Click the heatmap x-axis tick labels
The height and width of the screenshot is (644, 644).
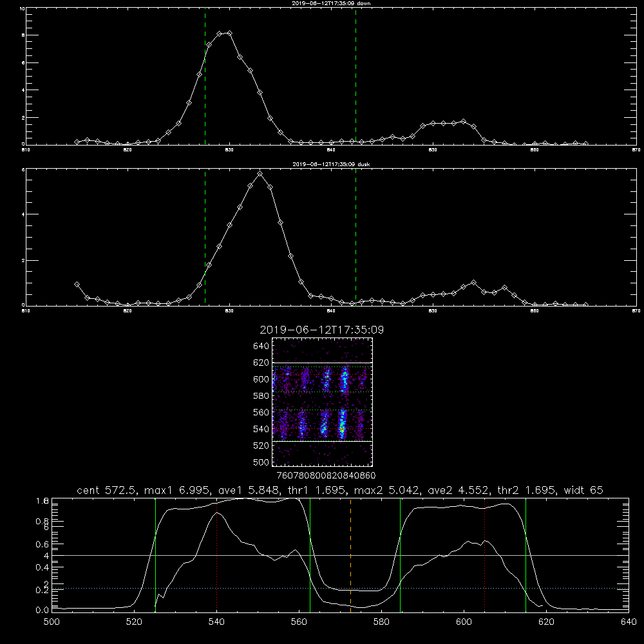pos(327,475)
